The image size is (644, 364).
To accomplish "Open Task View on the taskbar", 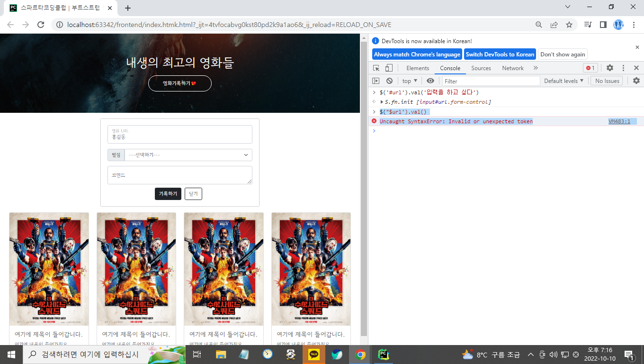I will pos(197,355).
